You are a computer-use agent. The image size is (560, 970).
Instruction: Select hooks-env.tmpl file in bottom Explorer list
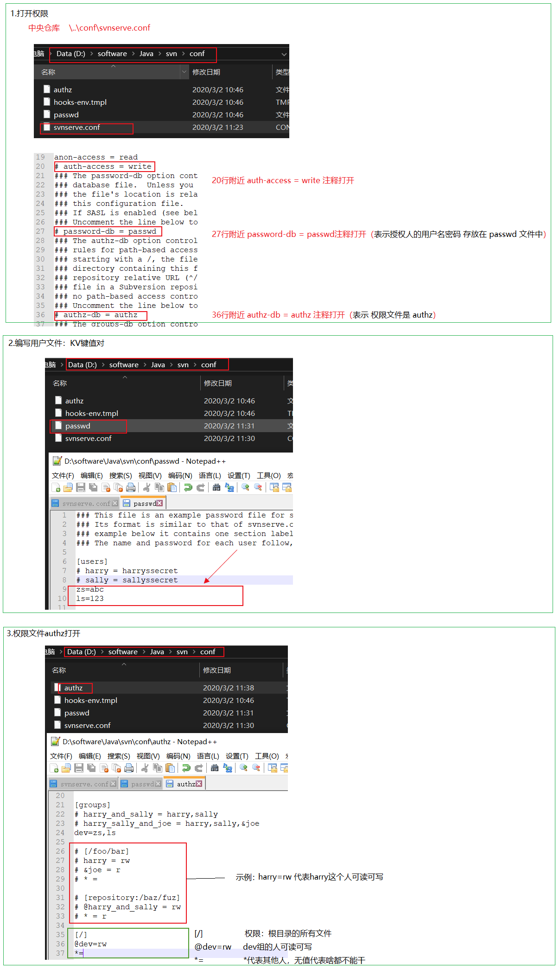coord(90,700)
